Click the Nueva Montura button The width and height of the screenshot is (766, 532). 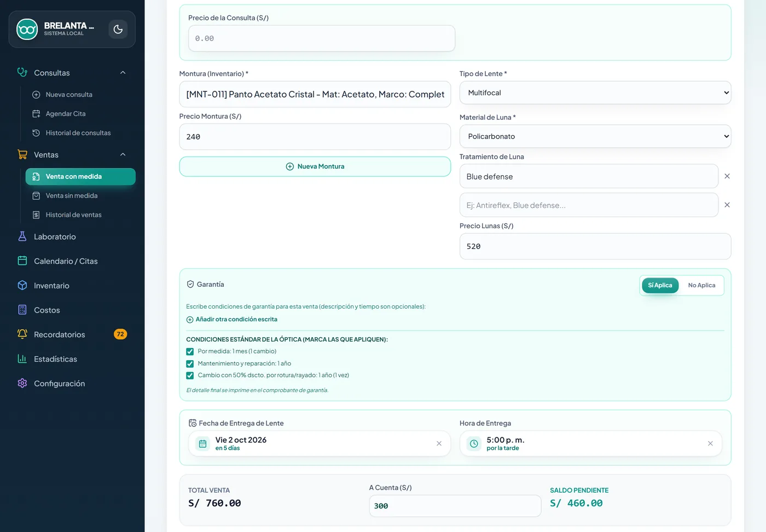(315, 166)
